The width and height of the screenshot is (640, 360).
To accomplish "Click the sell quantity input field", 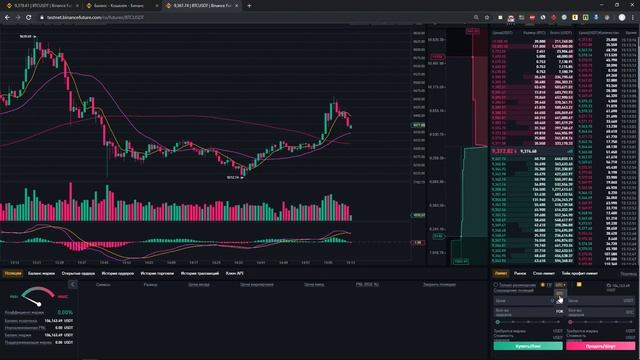I will click(x=600, y=312).
